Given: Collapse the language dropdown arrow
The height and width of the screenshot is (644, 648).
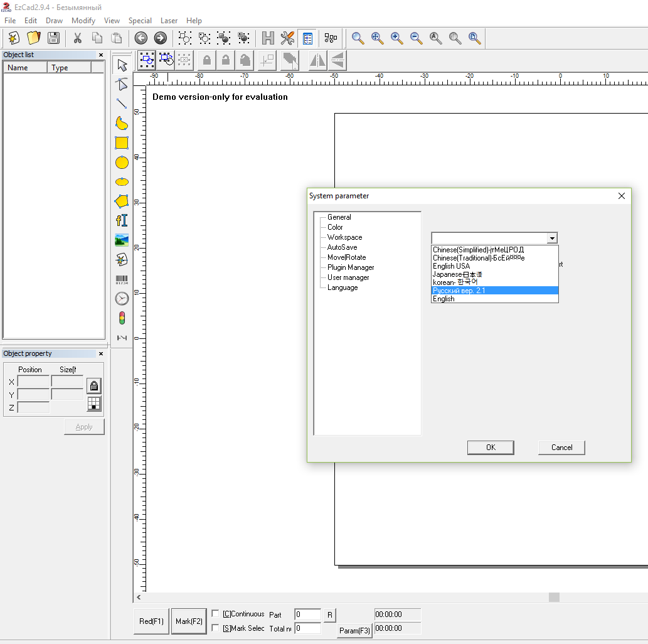Looking at the screenshot, I should 551,239.
